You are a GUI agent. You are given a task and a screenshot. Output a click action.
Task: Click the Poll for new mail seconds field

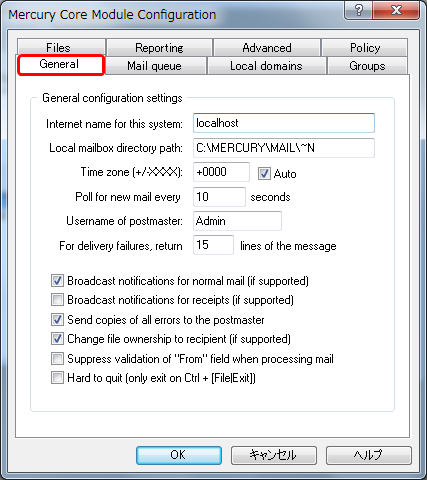click(x=219, y=197)
